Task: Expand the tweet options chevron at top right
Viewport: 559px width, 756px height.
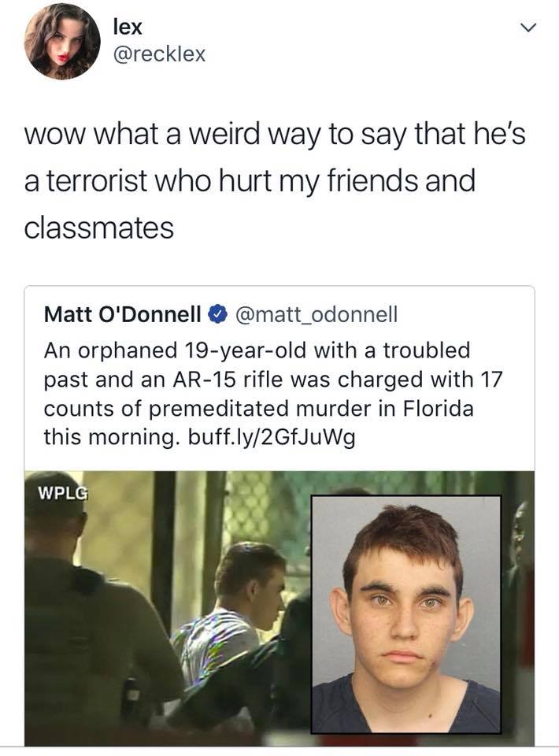Action: 528,28
